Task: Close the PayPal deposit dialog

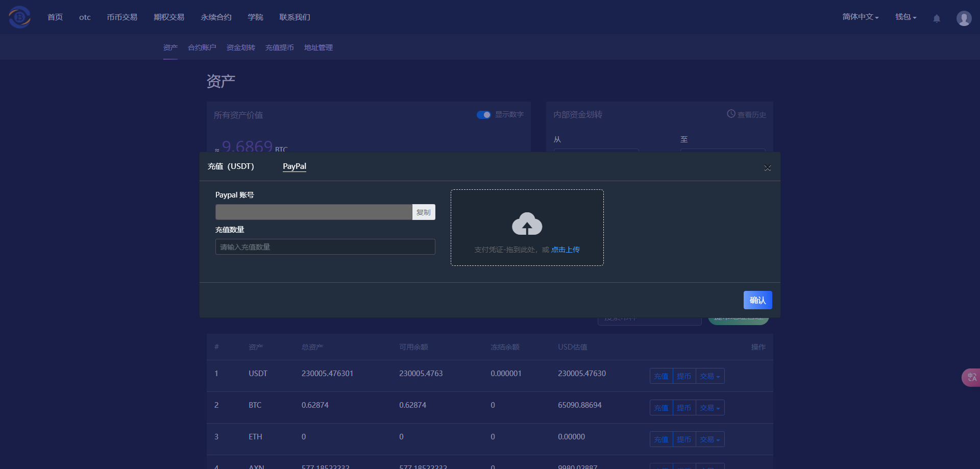Action: click(767, 168)
